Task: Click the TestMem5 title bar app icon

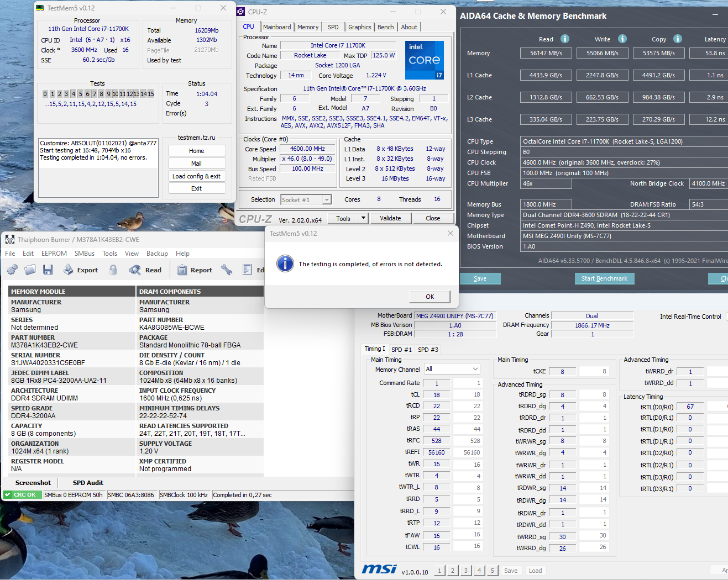Action: pos(40,8)
